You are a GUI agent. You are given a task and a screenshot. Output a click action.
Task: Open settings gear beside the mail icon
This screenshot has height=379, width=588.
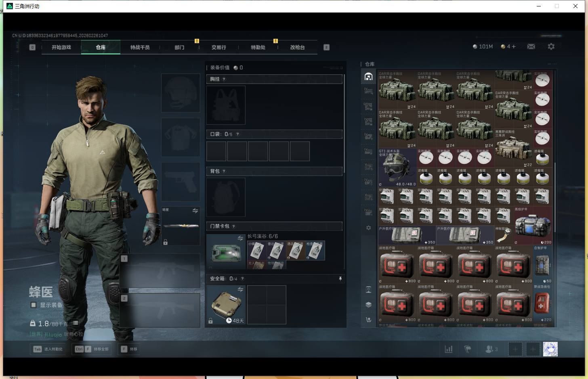click(x=551, y=46)
